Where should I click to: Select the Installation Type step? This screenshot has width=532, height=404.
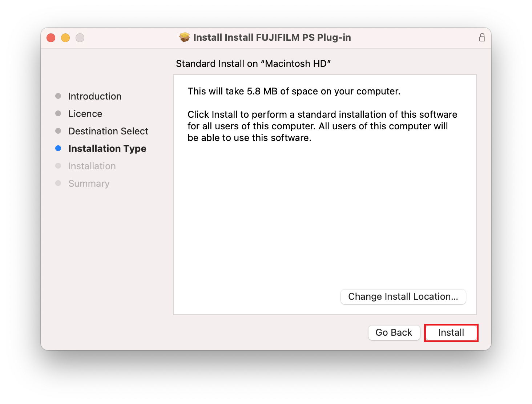point(107,149)
